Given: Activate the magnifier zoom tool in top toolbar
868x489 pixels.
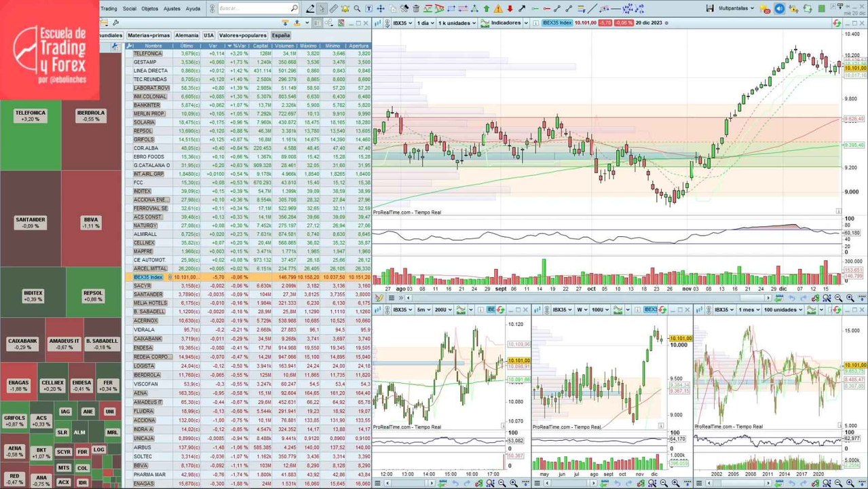Looking at the screenshot, I should 357,9.
